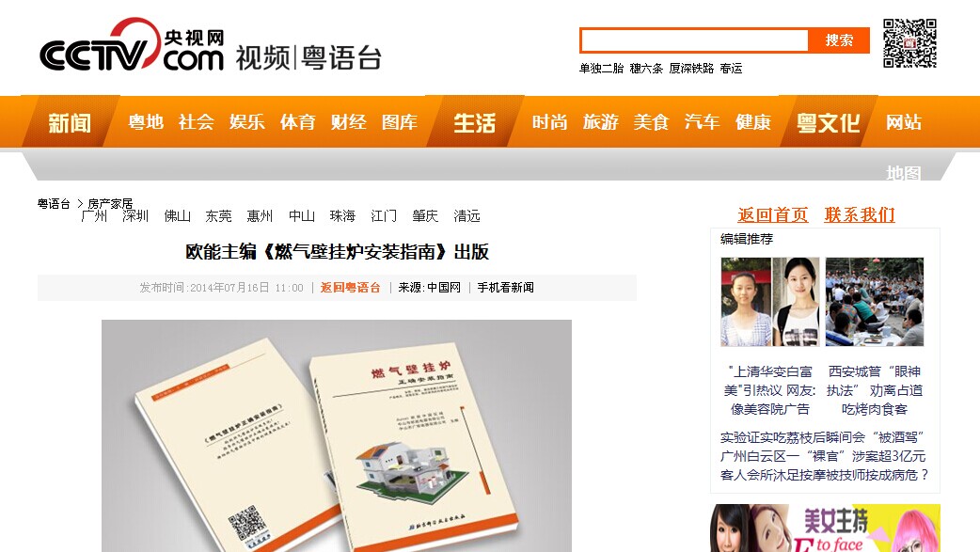This screenshot has height=552, width=980.
Task: Click the 联系我们 link
Action: tap(860, 215)
